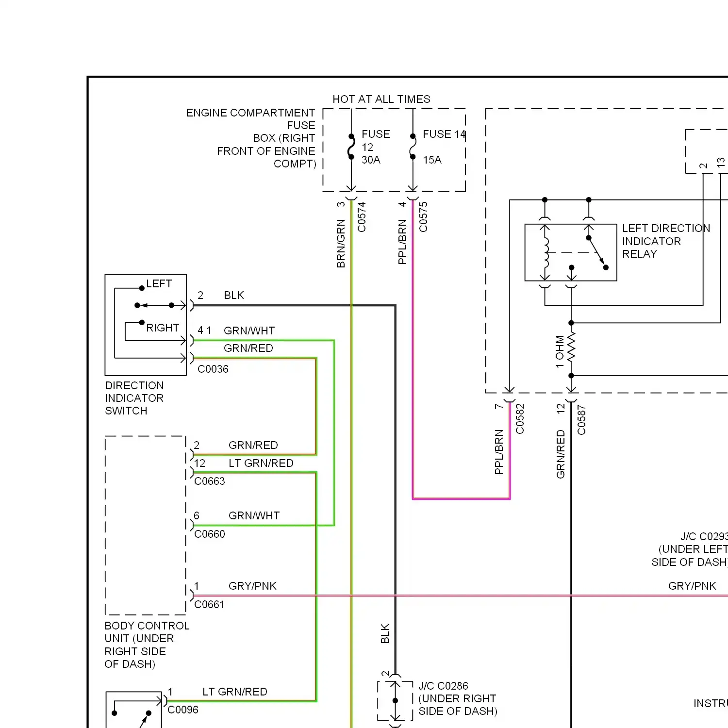
Task: Click connector label C0661
Action: coord(210,604)
